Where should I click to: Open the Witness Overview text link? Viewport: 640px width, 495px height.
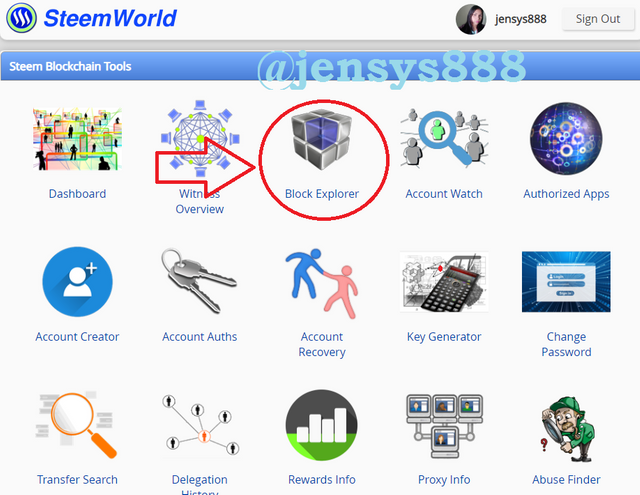pos(200,201)
